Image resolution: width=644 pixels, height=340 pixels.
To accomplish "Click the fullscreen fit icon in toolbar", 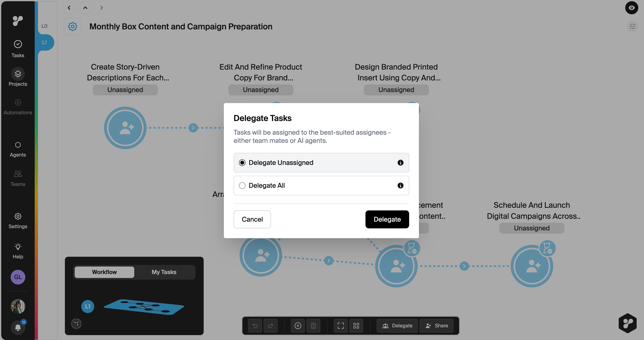I will [341, 326].
